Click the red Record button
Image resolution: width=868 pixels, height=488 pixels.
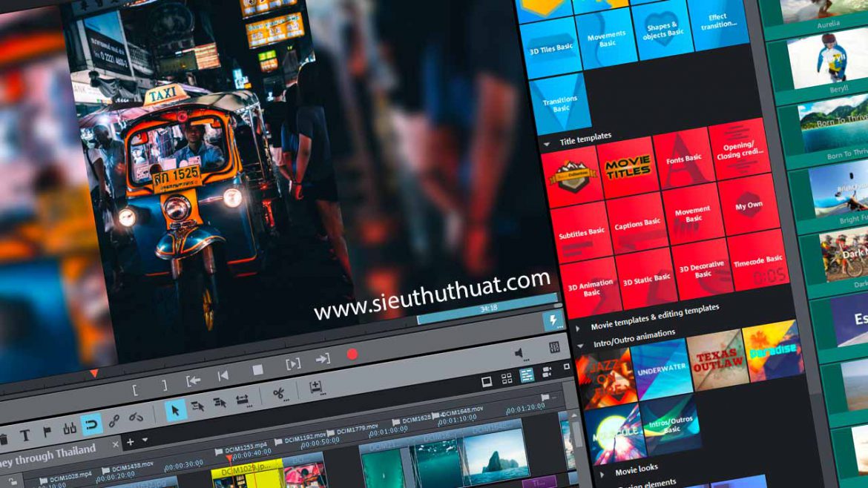[352, 355]
